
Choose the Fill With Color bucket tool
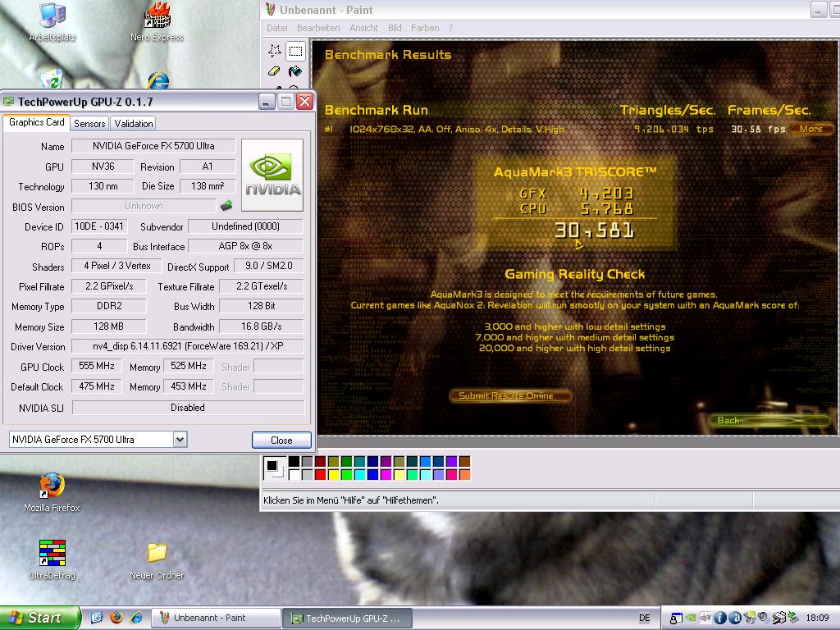point(295,71)
